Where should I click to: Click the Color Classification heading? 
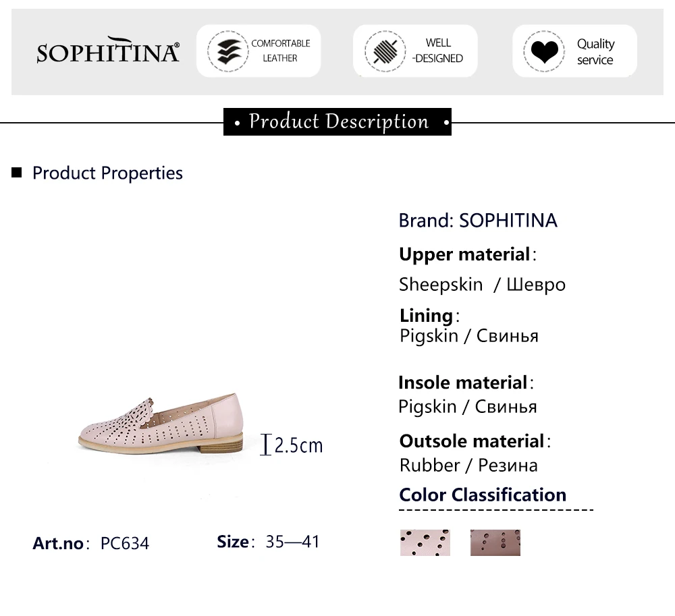(483, 495)
